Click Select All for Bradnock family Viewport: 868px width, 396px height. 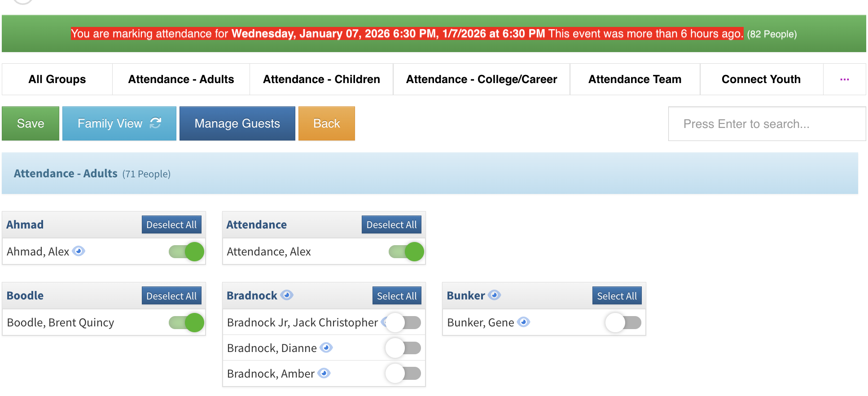[x=396, y=296]
